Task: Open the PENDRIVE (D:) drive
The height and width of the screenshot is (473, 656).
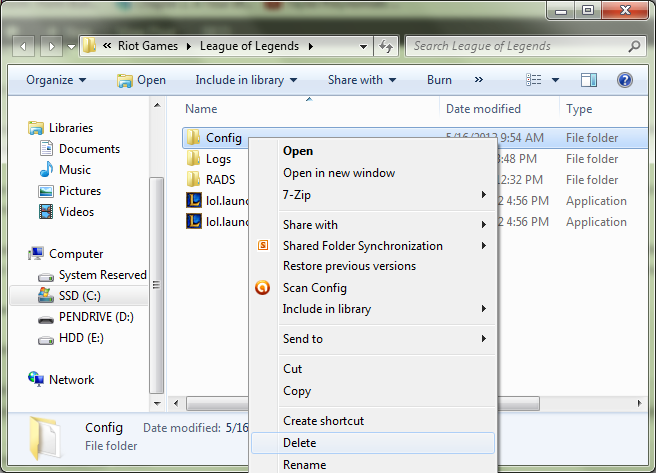Action: click(96, 317)
